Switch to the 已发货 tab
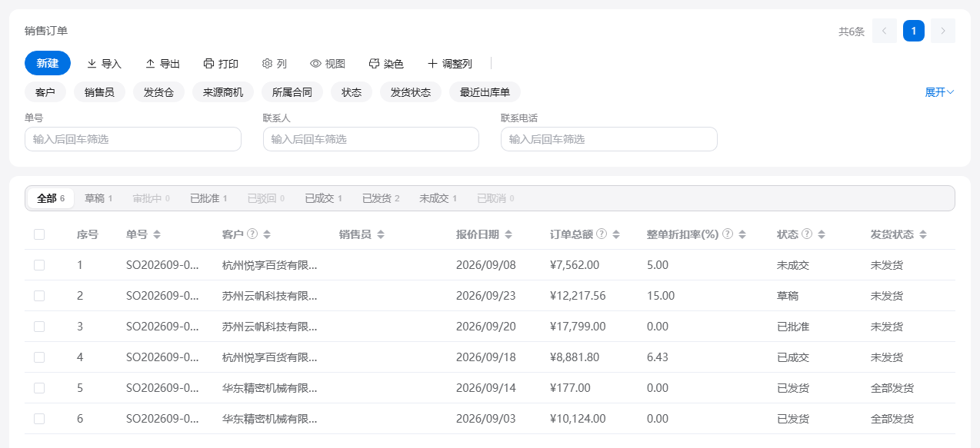980x448 pixels. pos(381,198)
